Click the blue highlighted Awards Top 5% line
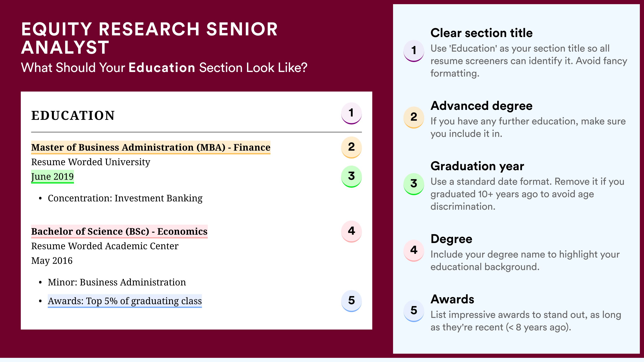The height and width of the screenshot is (362, 644). [125, 301]
